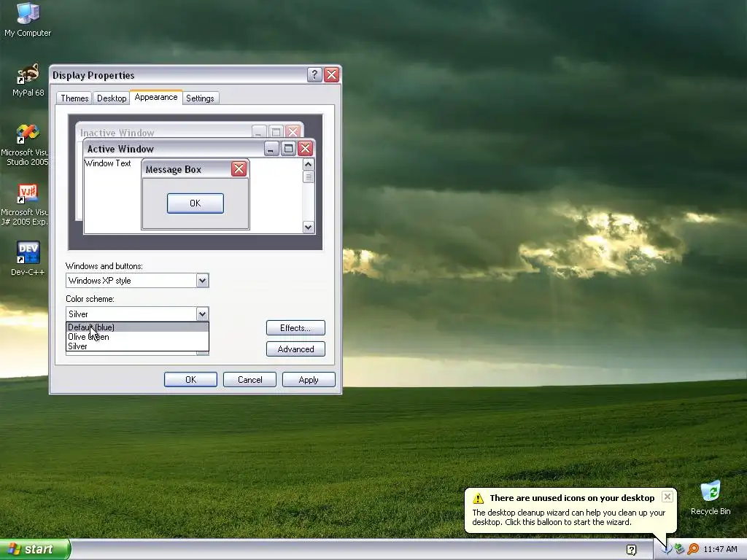The image size is (747, 560).
Task: Open the Effects... dialog
Action: pos(295,327)
